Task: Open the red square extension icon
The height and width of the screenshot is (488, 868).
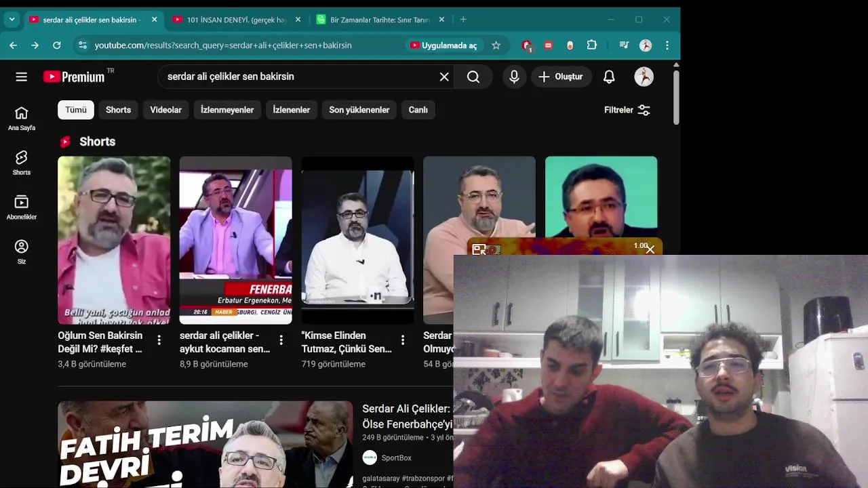Action: [548, 45]
